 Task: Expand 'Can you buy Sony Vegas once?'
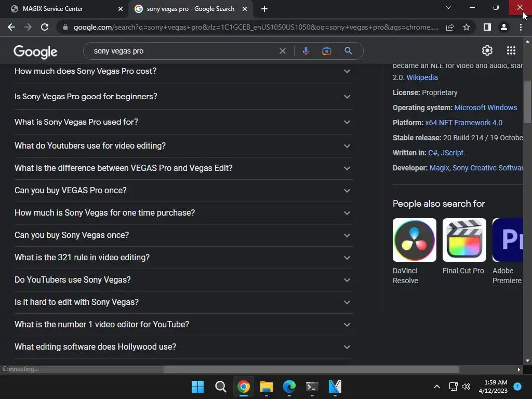(x=183, y=235)
